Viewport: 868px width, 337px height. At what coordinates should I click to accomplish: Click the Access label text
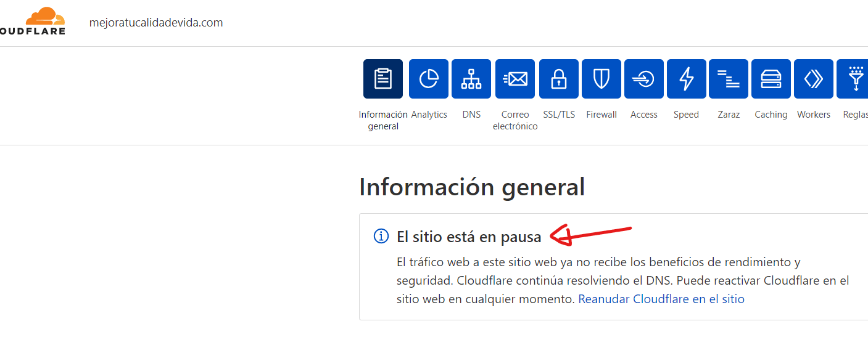pos(644,115)
